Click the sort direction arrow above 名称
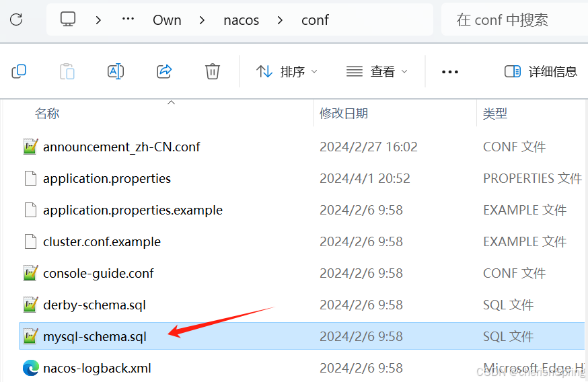Image resolution: width=588 pixels, height=382 pixels. point(172,103)
